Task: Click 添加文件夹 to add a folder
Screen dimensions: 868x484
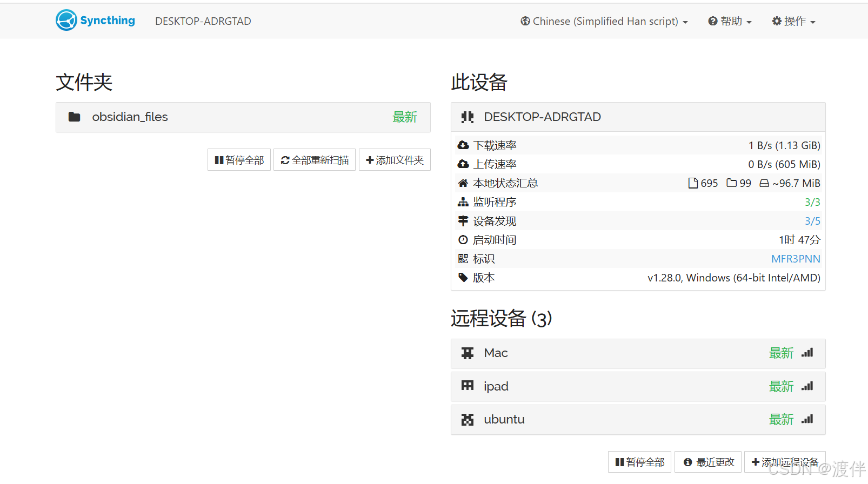Action: [395, 160]
